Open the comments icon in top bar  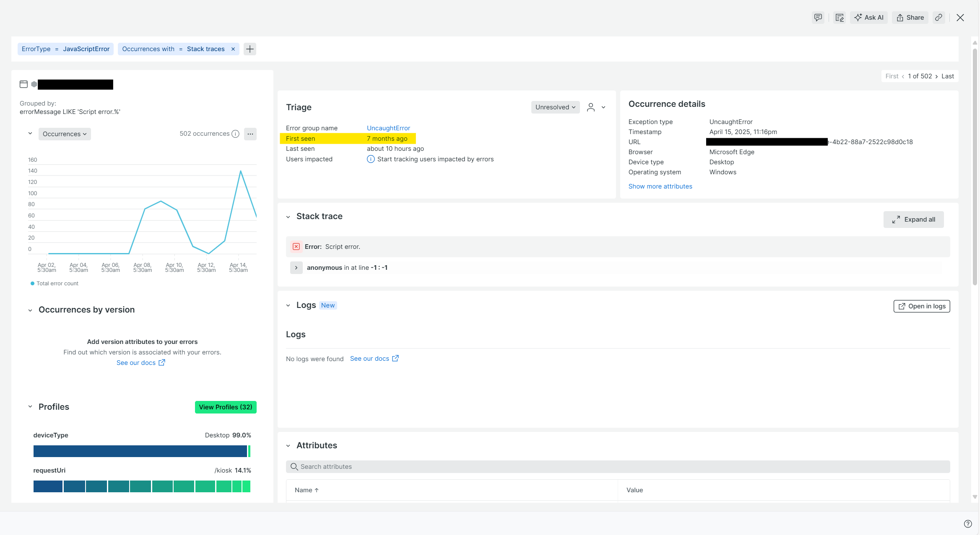pyautogui.click(x=818, y=18)
